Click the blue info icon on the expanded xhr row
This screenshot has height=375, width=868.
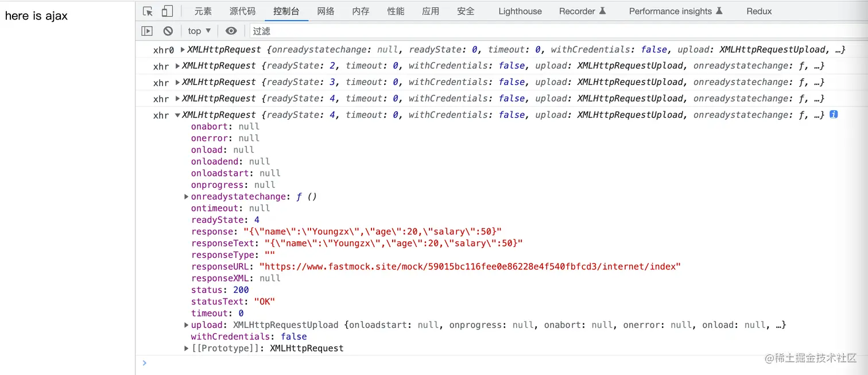point(834,114)
